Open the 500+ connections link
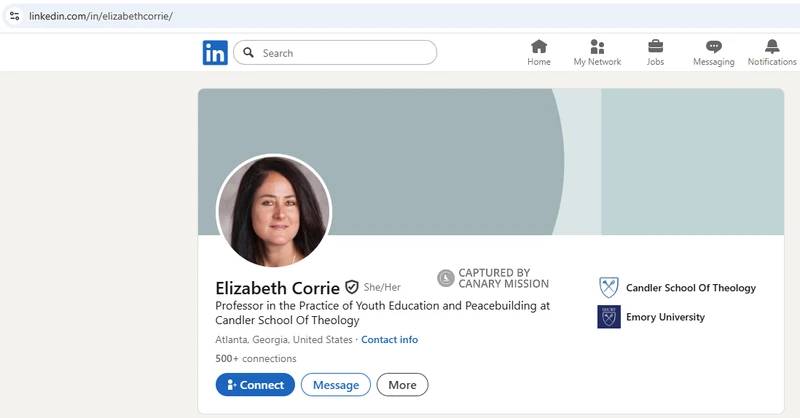The width and height of the screenshot is (800, 418). pyautogui.click(x=256, y=358)
